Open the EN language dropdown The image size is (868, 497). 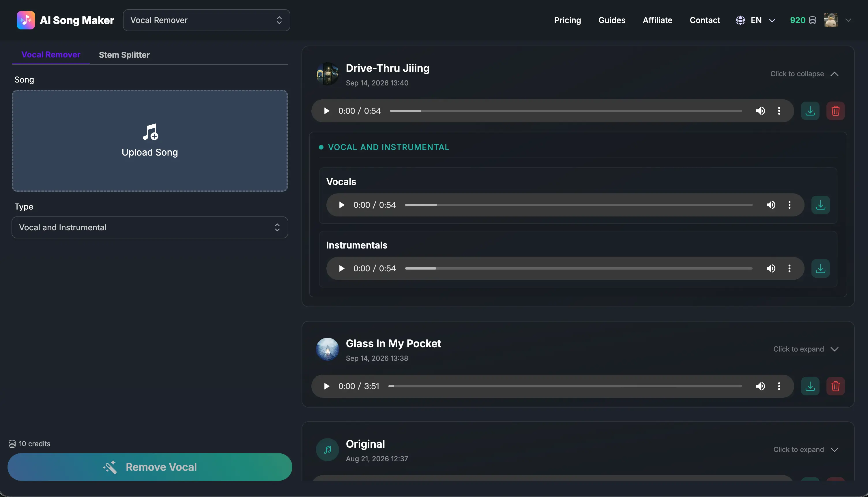[756, 20]
